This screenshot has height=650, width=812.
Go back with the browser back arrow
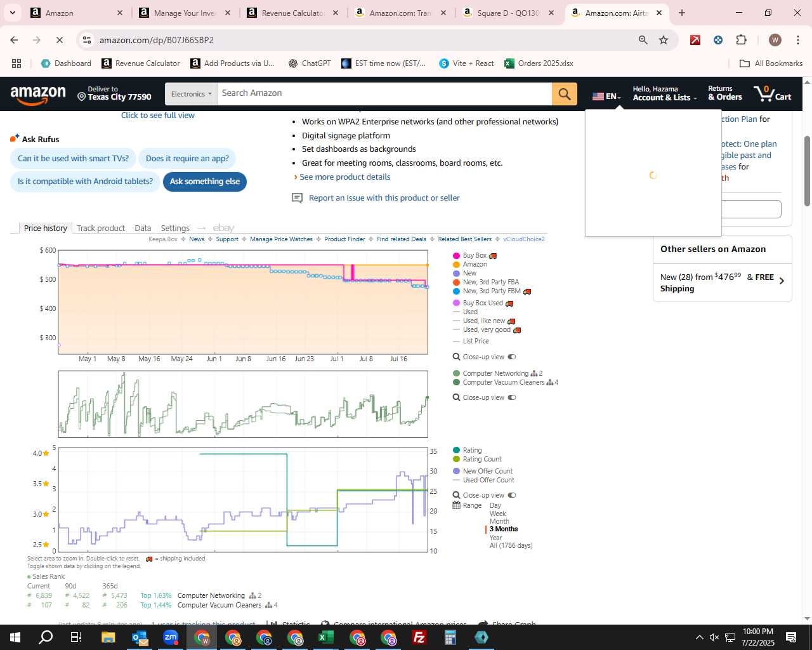tap(14, 40)
